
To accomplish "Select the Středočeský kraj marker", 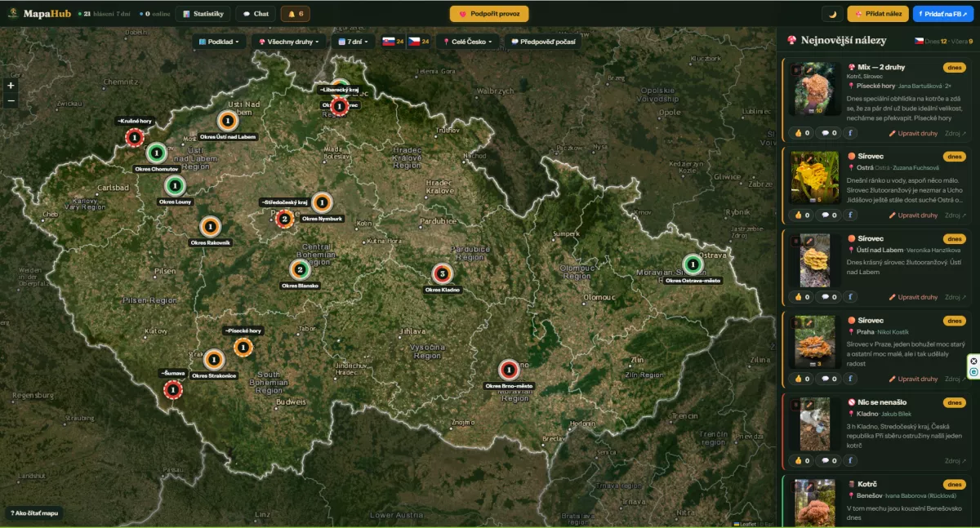I will pos(284,218).
